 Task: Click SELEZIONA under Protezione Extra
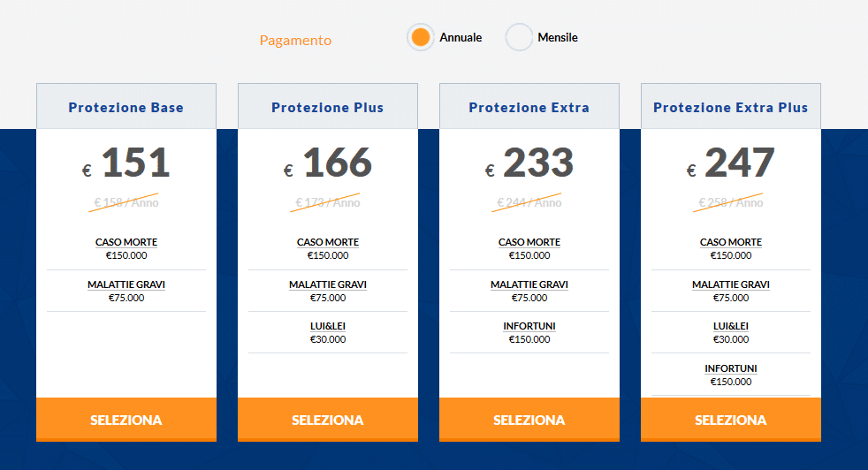[529, 420]
